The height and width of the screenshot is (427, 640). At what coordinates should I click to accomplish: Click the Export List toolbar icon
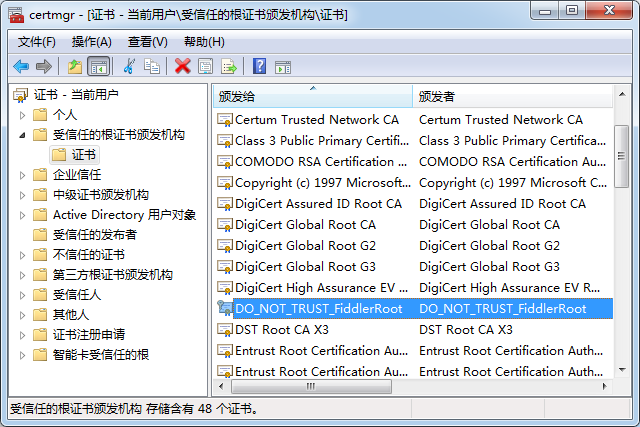point(229,66)
